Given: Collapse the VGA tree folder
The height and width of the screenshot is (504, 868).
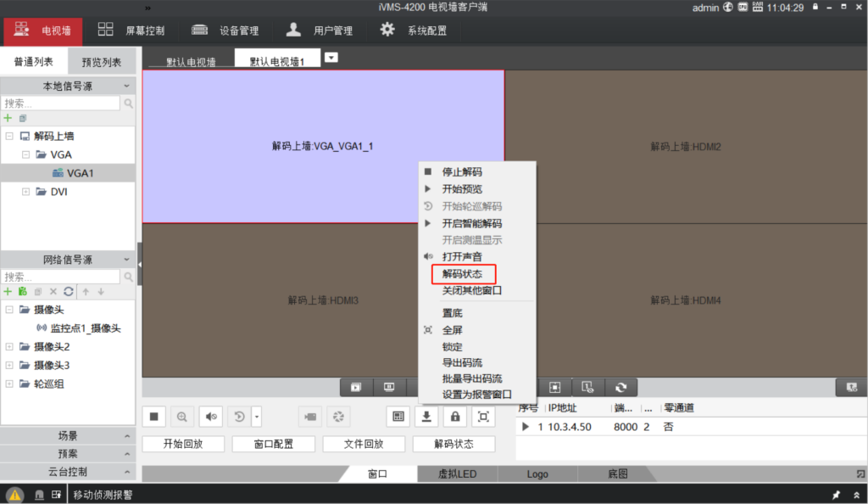Looking at the screenshot, I should [x=27, y=154].
